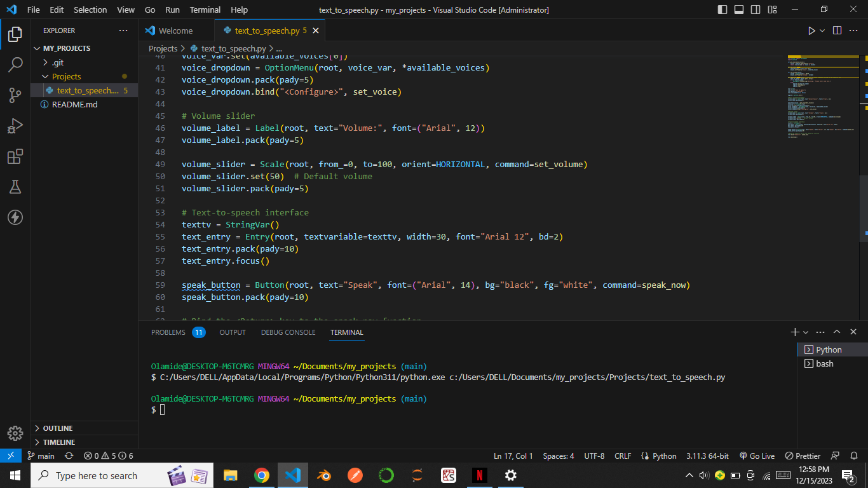Toggle the Primary Side Bar layout button
Viewport: 868px width, 488px height.
point(722,10)
